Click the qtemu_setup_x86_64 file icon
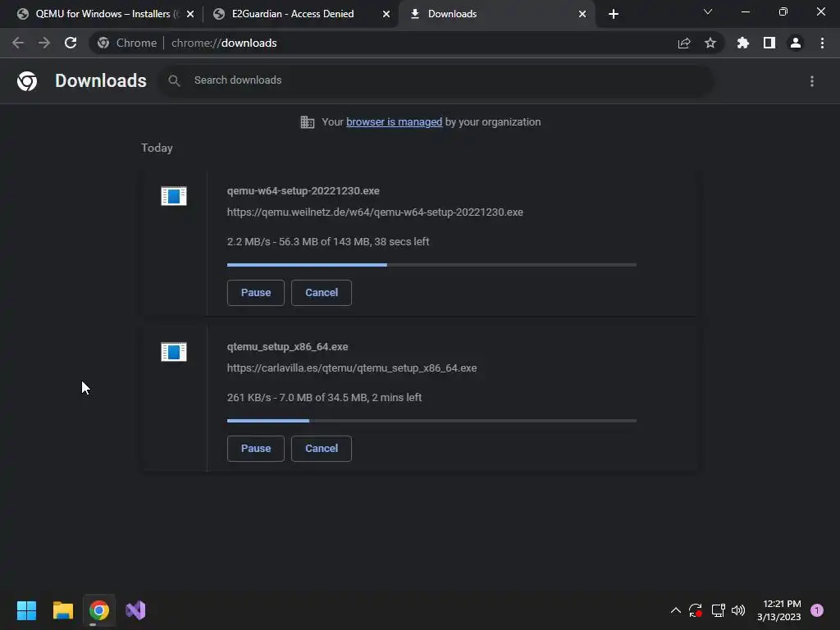Screen dimensions: 840x630 click(174, 352)
